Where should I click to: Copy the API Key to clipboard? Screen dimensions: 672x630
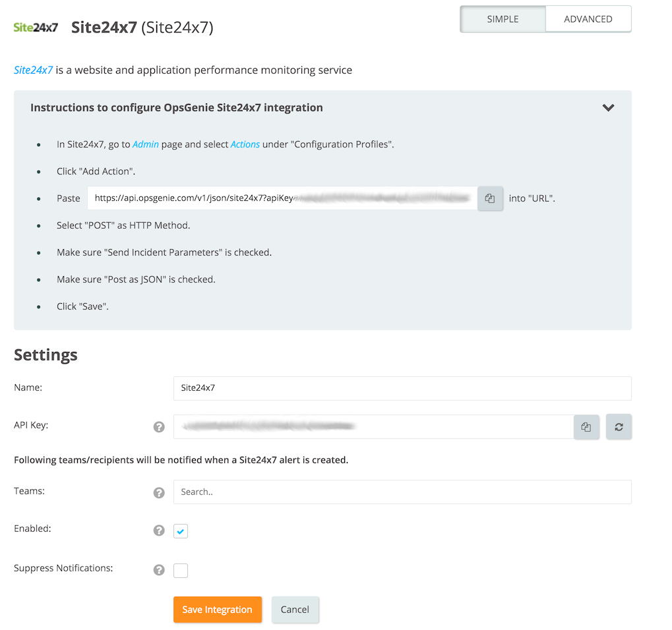click(x=586, y=426)
